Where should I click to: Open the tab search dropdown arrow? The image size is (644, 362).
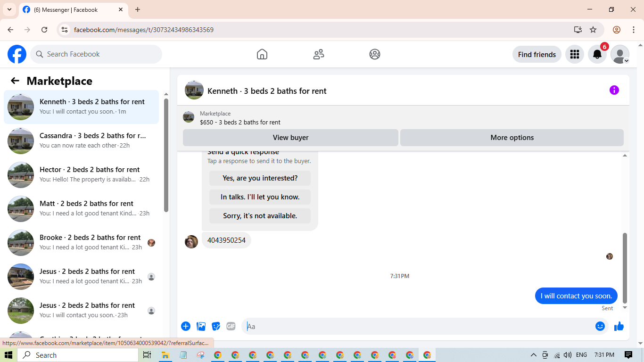click(9, 9)
